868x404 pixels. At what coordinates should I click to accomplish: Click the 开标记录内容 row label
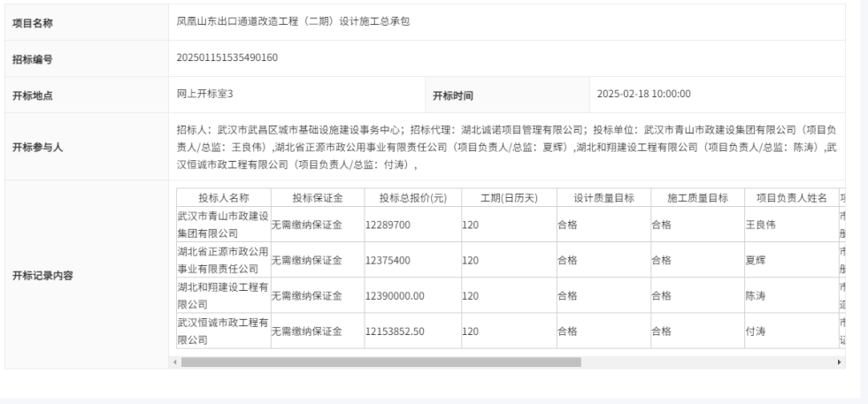43,274
